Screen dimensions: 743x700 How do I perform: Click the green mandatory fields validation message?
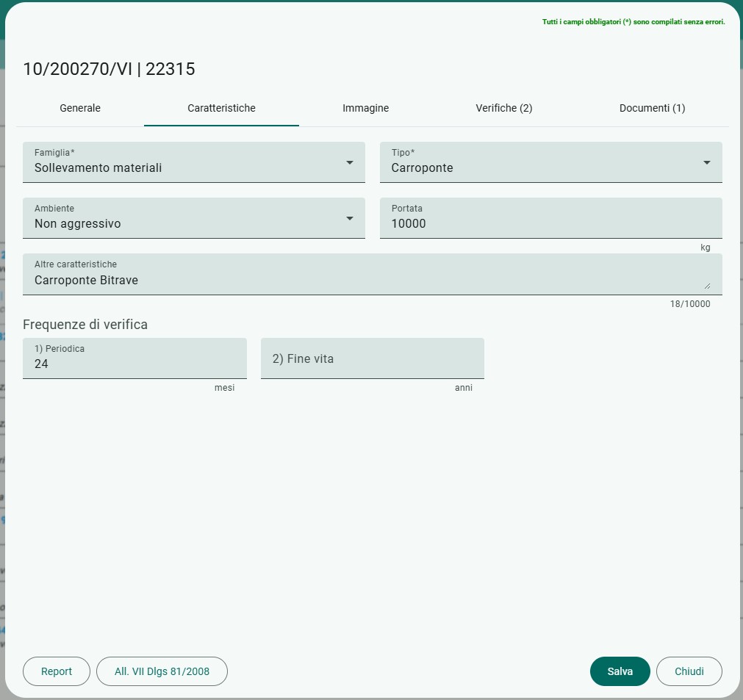pyautogui.click(x=633, y=22)
